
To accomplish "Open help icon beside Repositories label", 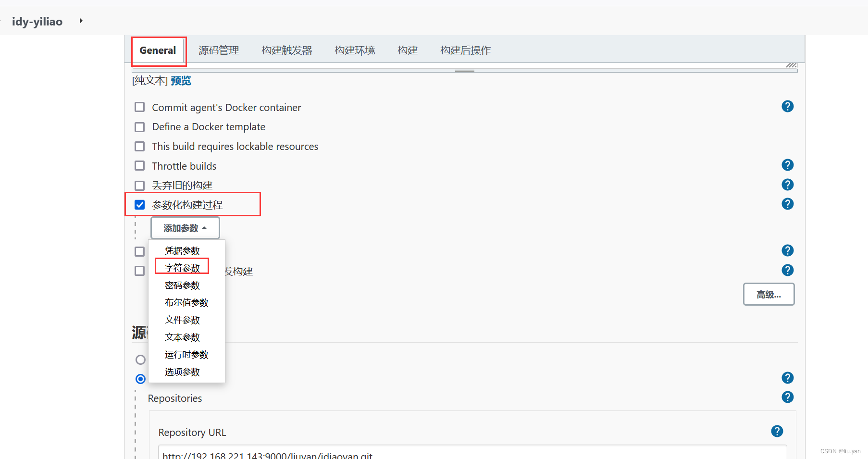I will tap(787, 397).
